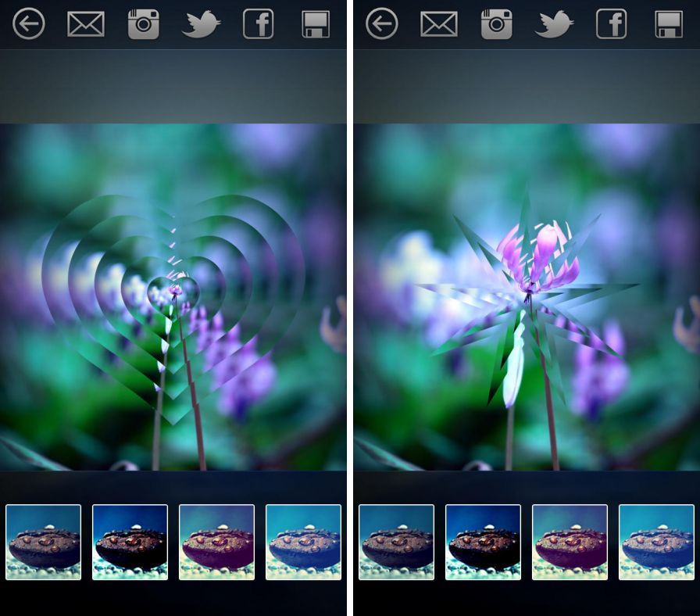This screenshot has width=700, height=616.
Task: Choose the purple-tinted filter on the left screen
Action: pyautogui.click(x=216, y=542)
